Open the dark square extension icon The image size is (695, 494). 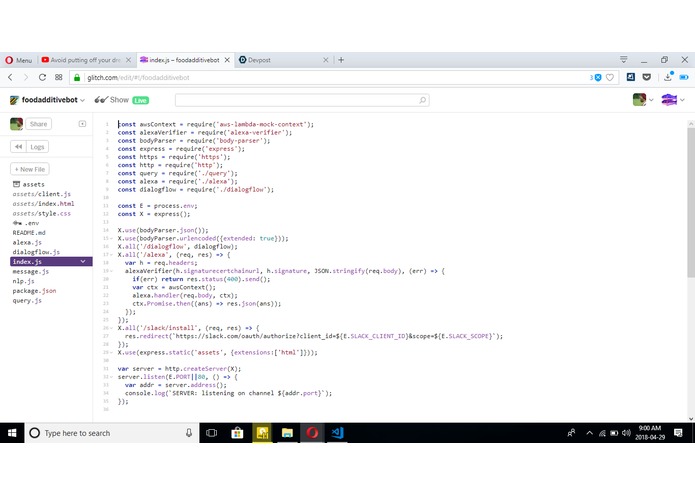630,78
